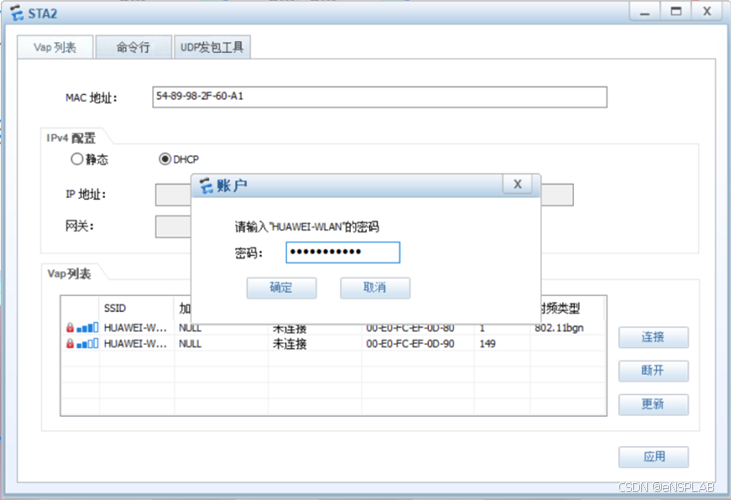
Task: Click signal bars for the 00-E0-FC-EF-0D-90 network
Action: pos(88,344)
